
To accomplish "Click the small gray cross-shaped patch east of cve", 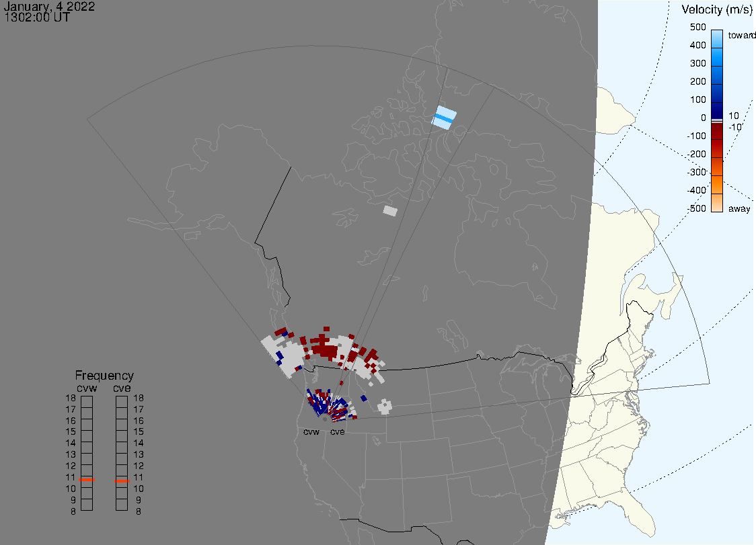I will pos(384,406).
